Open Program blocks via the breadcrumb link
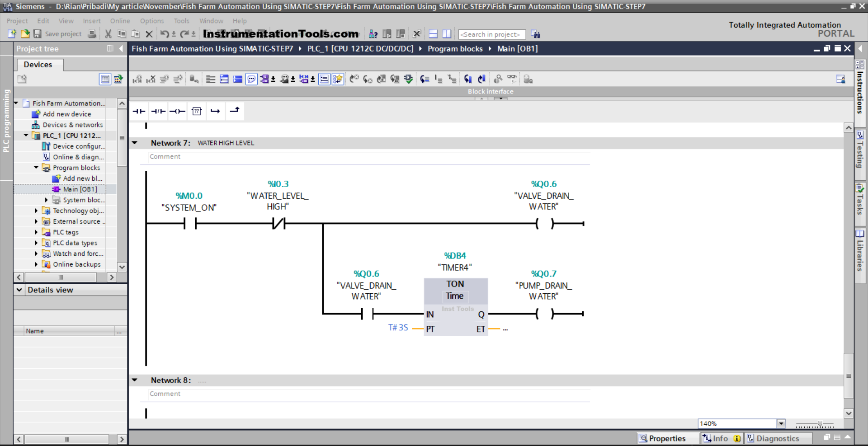The image size is (868, 446). point(455,49)
